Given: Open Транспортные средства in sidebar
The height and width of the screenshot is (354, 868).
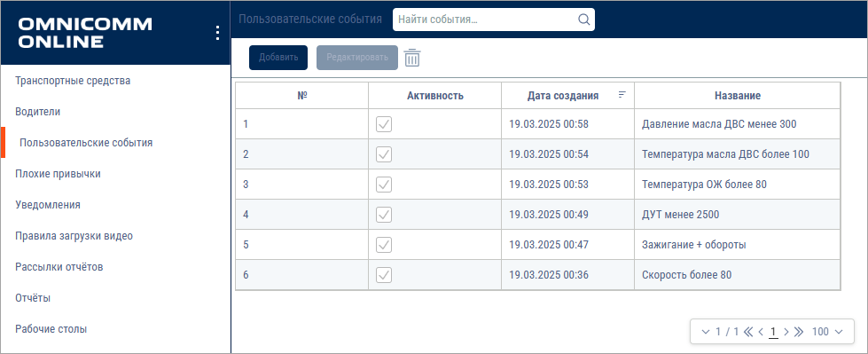Looking at the screenshot, I should [73, 81].
